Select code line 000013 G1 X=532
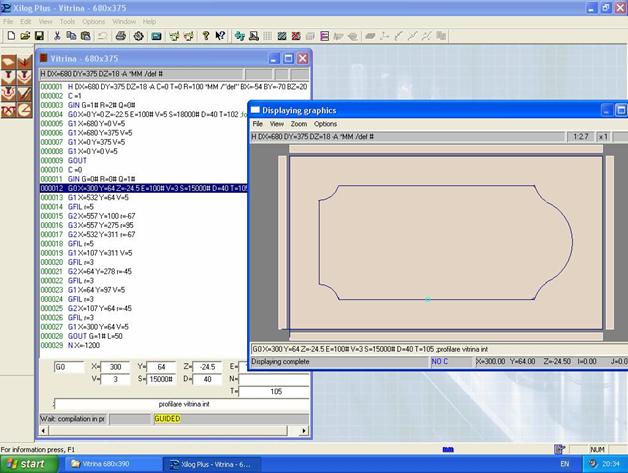 pyautogui.click(x=95, y=198)
